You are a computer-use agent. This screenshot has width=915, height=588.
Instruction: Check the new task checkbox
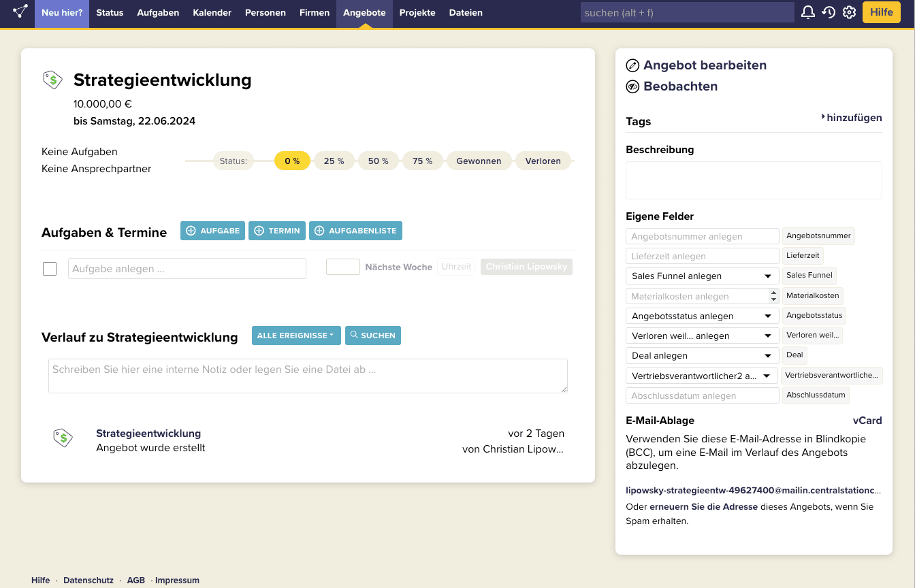click(x=50, y=269)
